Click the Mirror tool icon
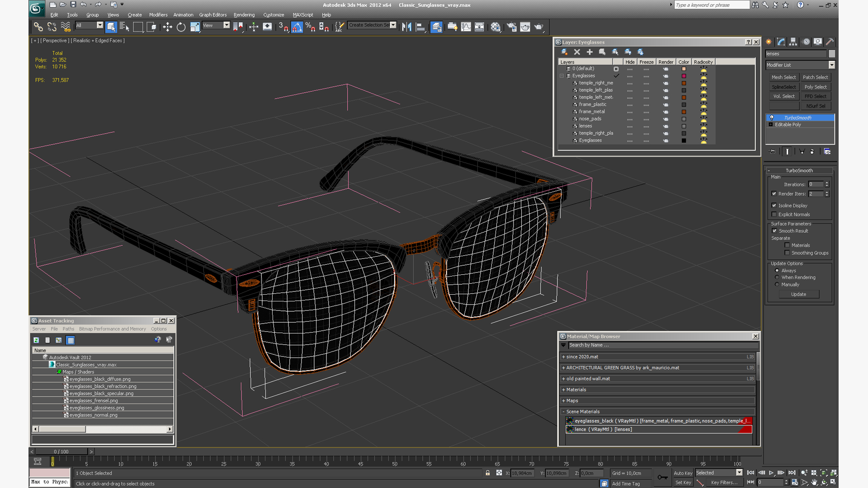The image size is (868, 488). click(x=406, y=27)
